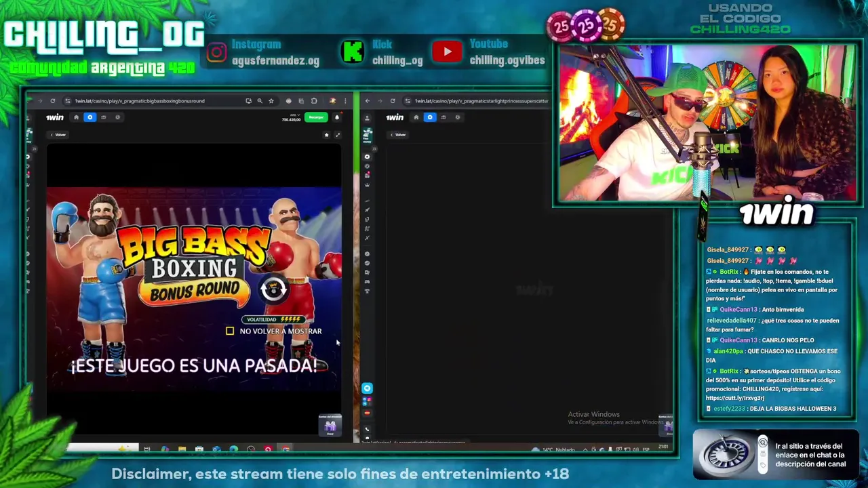Click cutt.ly link in chat message
This screenshot has width=868, height=488.
[735, 398]
